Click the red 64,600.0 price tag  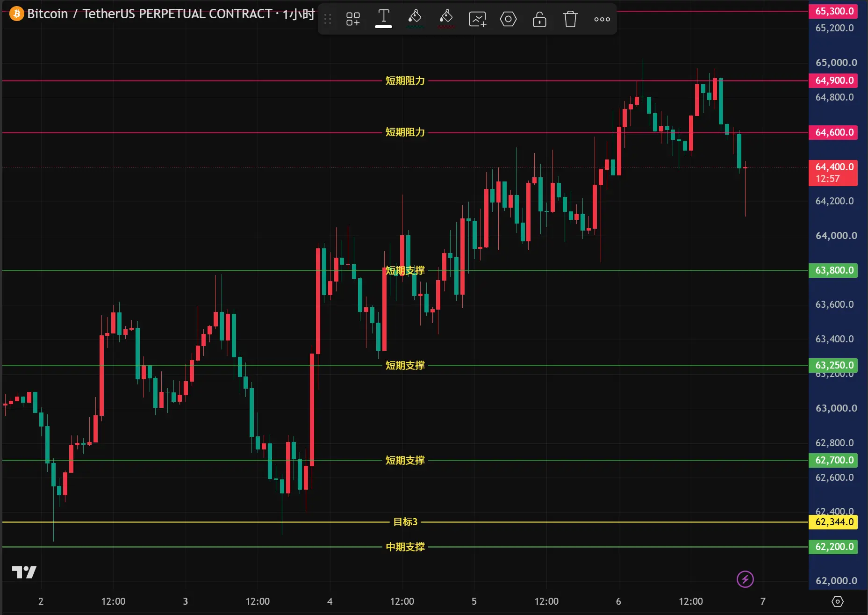(x=833, y=132)
